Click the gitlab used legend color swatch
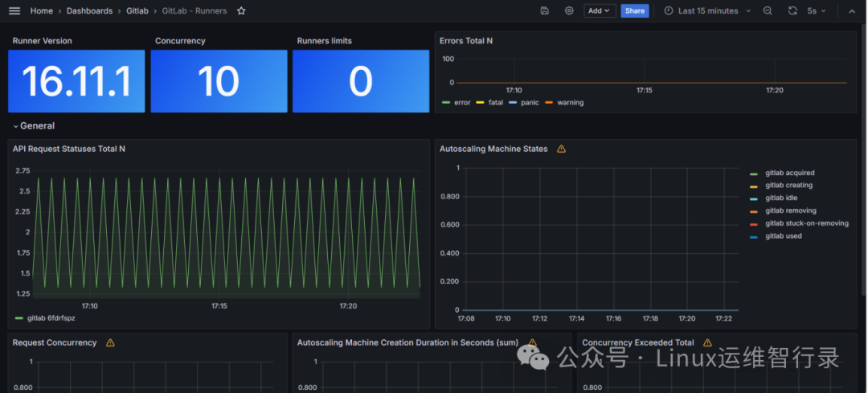The width and height of the screenshot is (868, 393). point(753,237)
